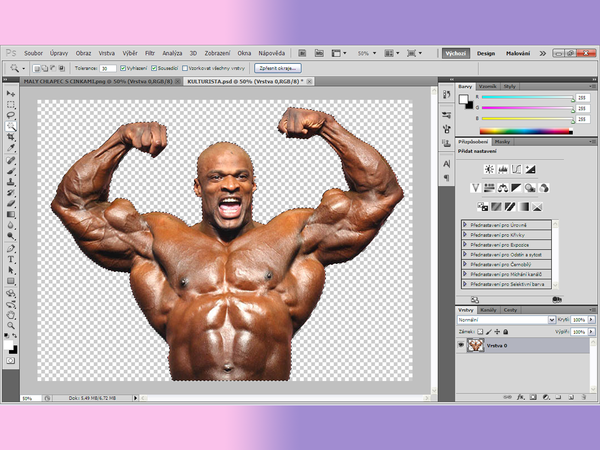Select the Move tool
The height and width of the screenshot is (450, 600).
click(11, 93)
